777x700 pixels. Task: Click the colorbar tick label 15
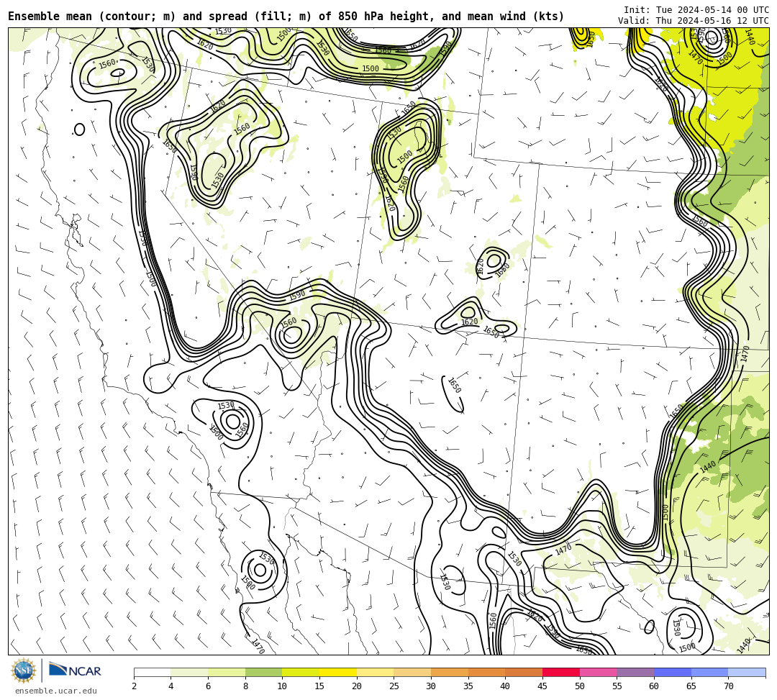[x=319, y=686]
